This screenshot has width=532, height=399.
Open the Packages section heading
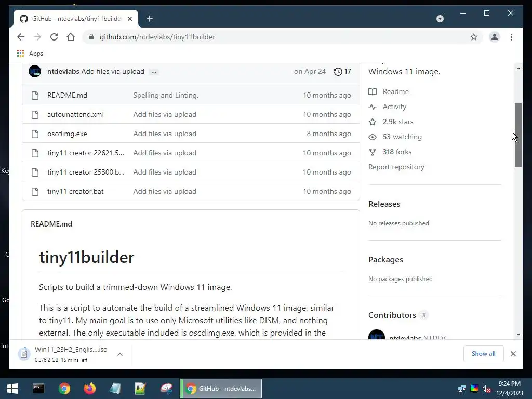(385, 260)
